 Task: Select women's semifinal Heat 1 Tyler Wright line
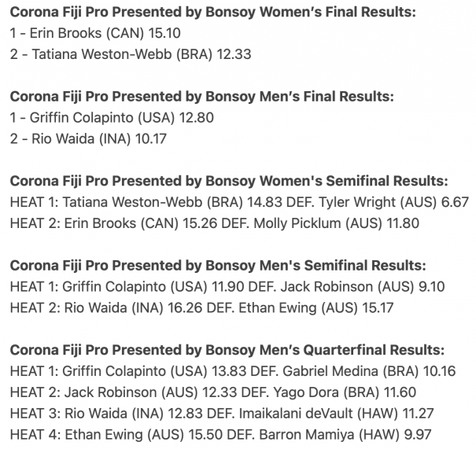pyautogui.click(x=239, y=202)
